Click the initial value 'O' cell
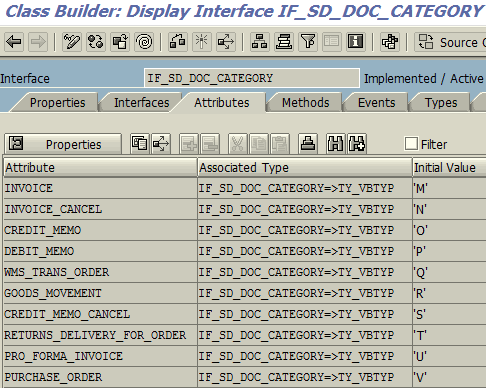 [x=449, y=230]
